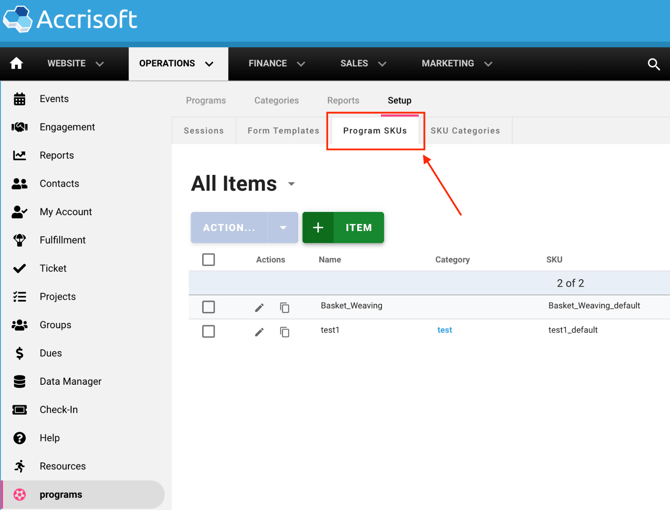The image size is (670, 510).
Task: Toggle the select-all checkbox in table header
Action: [x=208, y=260]
